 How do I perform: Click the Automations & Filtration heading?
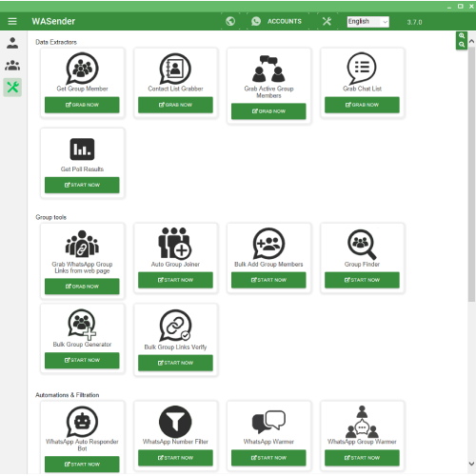67,395
